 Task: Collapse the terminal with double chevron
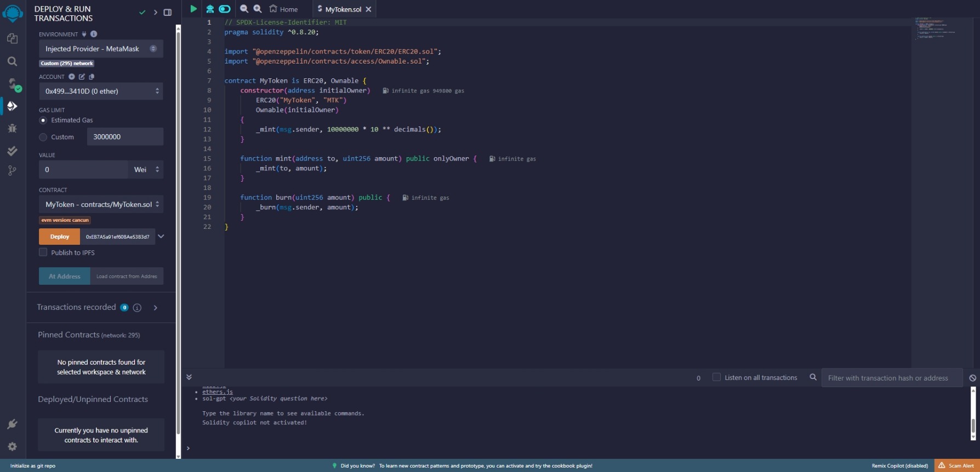click(189, 377)
